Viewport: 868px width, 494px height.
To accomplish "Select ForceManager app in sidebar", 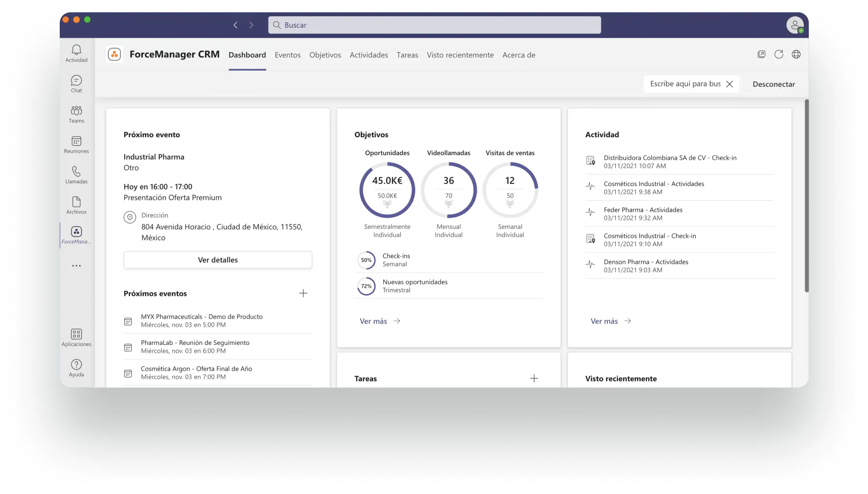I will tap(76, 235).
